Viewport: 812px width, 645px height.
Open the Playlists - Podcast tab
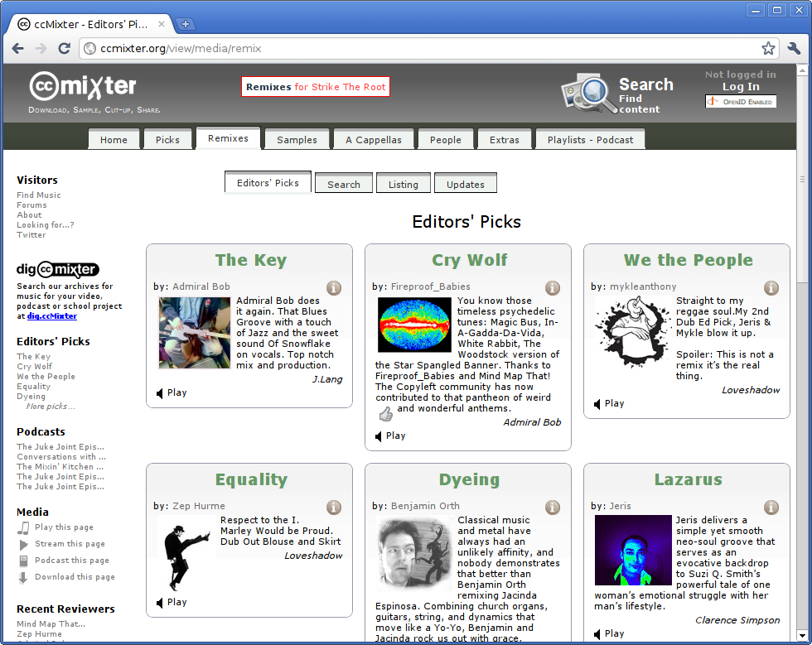pyautogui.click(x=590, y=139)
